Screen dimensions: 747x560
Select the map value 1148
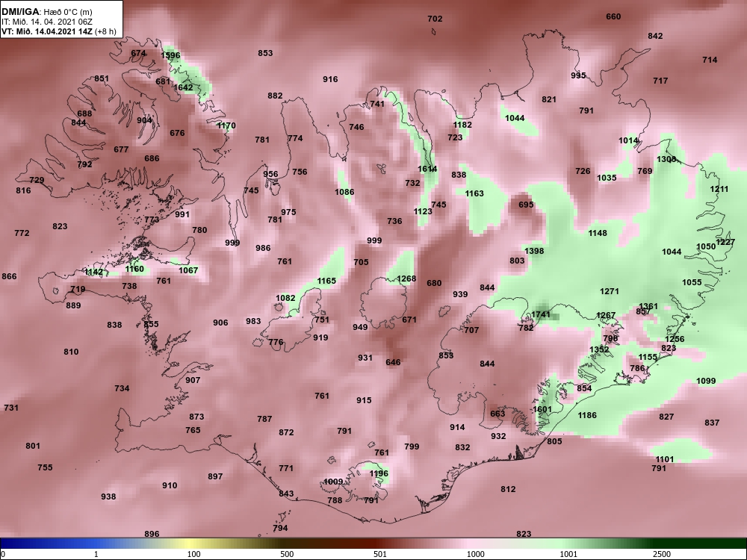(598, 233)
